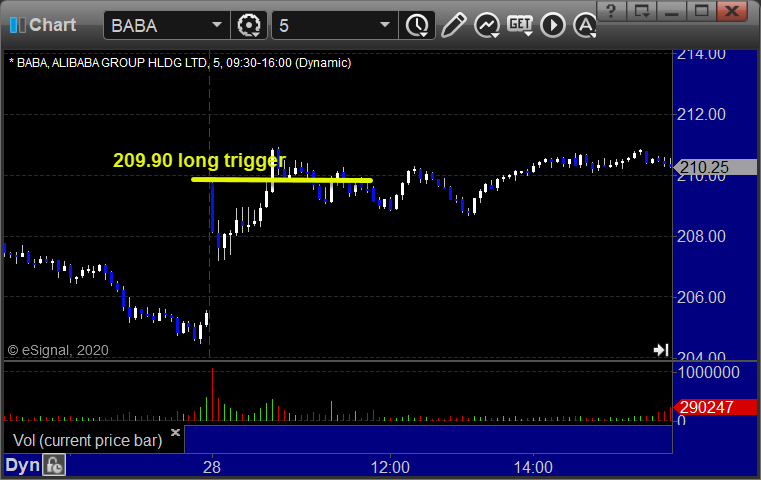Click the 208.00 price axis label
The width and height of the screenshot is (761, 480).
(701, 236)
